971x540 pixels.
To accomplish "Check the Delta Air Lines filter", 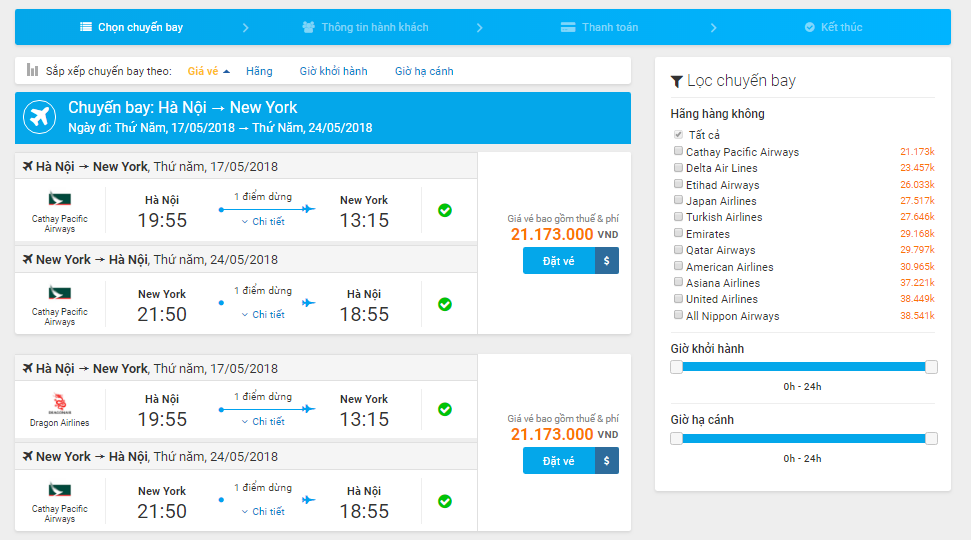I will (679, 167).
